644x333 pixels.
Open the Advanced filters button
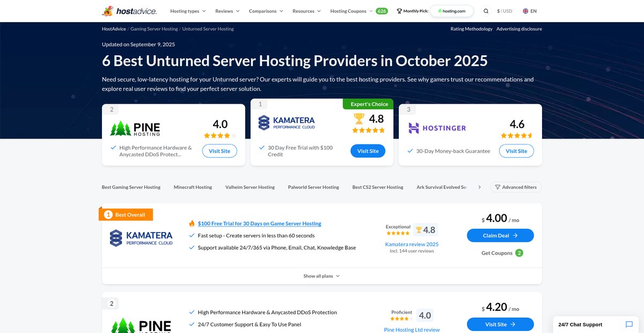coord(516,187)
